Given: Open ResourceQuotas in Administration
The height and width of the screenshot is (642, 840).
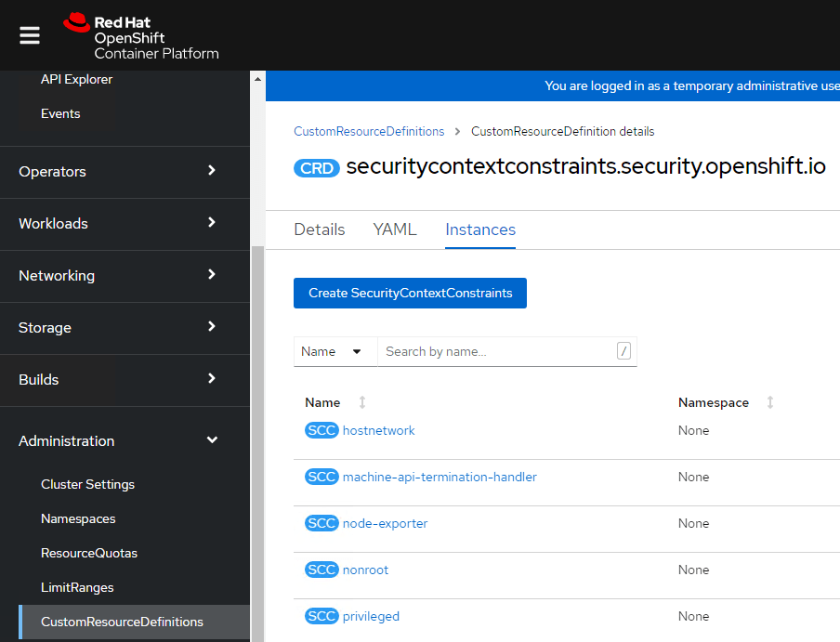Looking at the screenshot, I should point(89,553).
